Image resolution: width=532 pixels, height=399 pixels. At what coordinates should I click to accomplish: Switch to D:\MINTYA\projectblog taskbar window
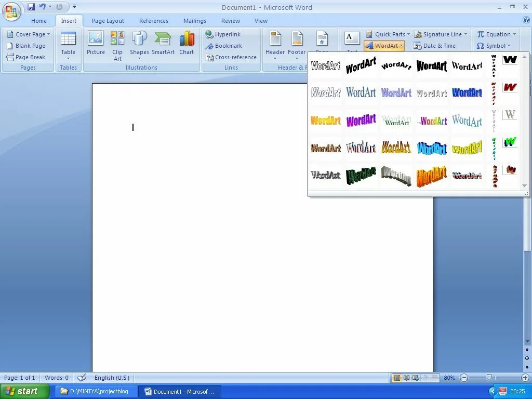[95, 391]
